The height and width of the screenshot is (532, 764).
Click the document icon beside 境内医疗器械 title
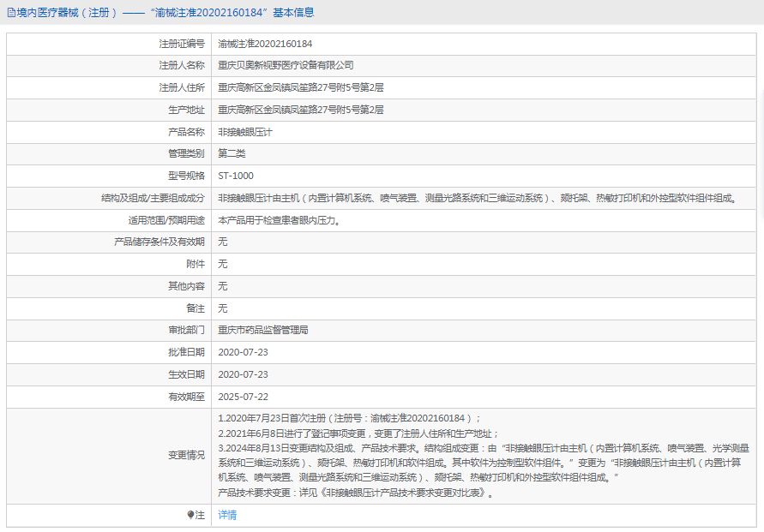pos(11,13)
